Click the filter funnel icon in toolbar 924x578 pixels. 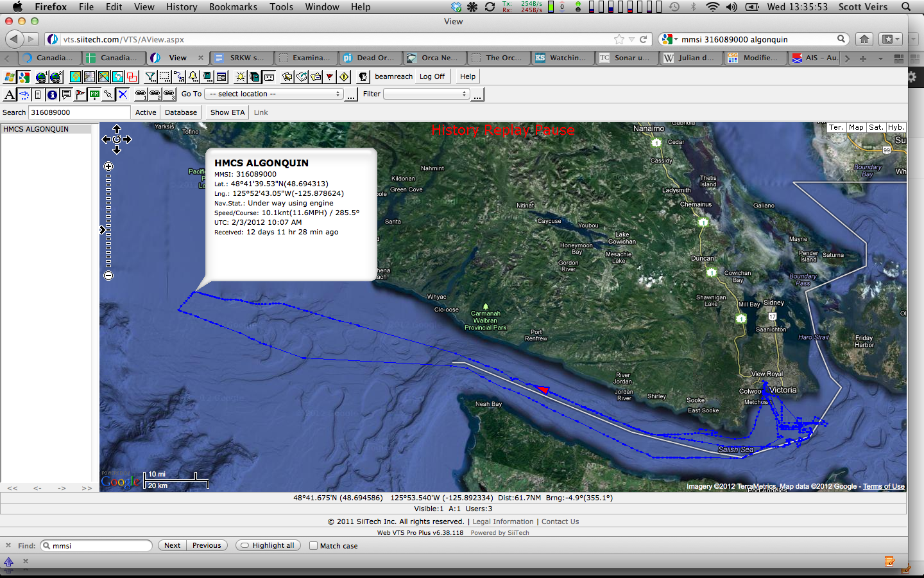click(150, 77)
